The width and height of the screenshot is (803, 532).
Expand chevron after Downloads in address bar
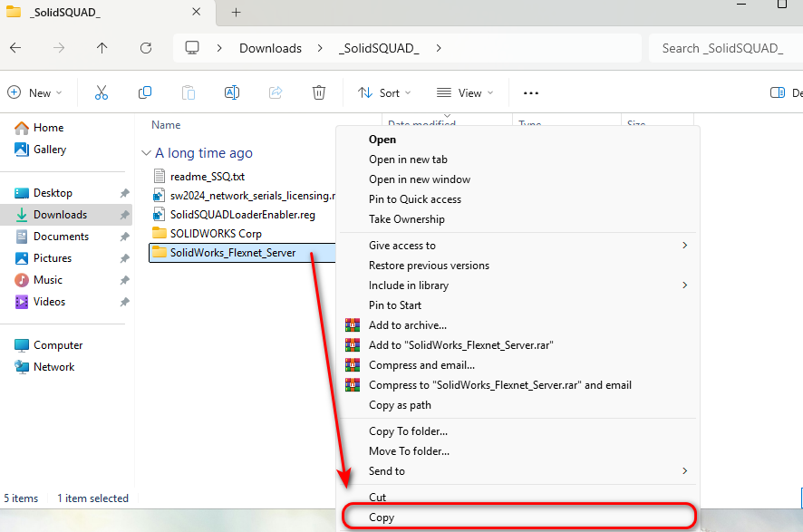(x=320, y=48)
